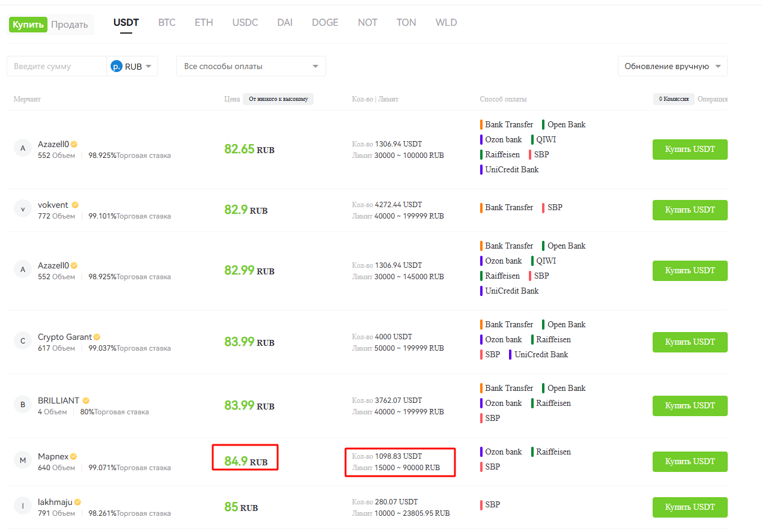Click vokvent merchant avatar icon
762x532 pixels.
coord(23,209)
